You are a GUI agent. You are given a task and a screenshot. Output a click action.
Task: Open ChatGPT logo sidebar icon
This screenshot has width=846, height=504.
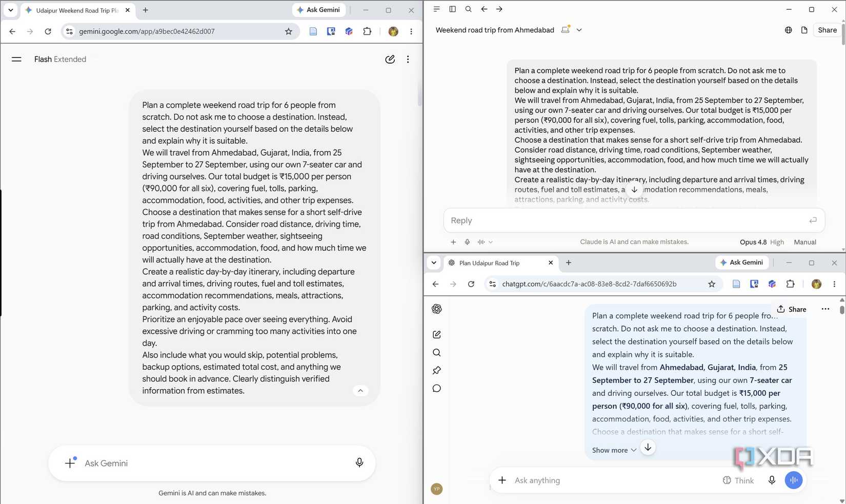pyautogui.click(x=437, y=309)
